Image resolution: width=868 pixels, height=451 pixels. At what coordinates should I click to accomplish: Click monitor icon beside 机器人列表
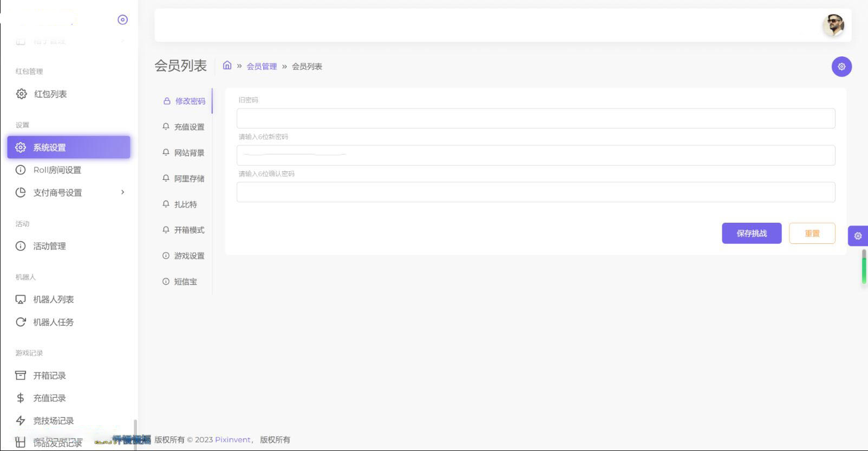21,299
